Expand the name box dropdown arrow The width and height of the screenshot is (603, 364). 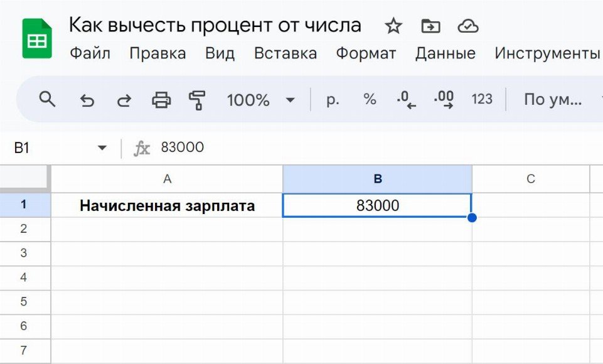coord(102,148)
